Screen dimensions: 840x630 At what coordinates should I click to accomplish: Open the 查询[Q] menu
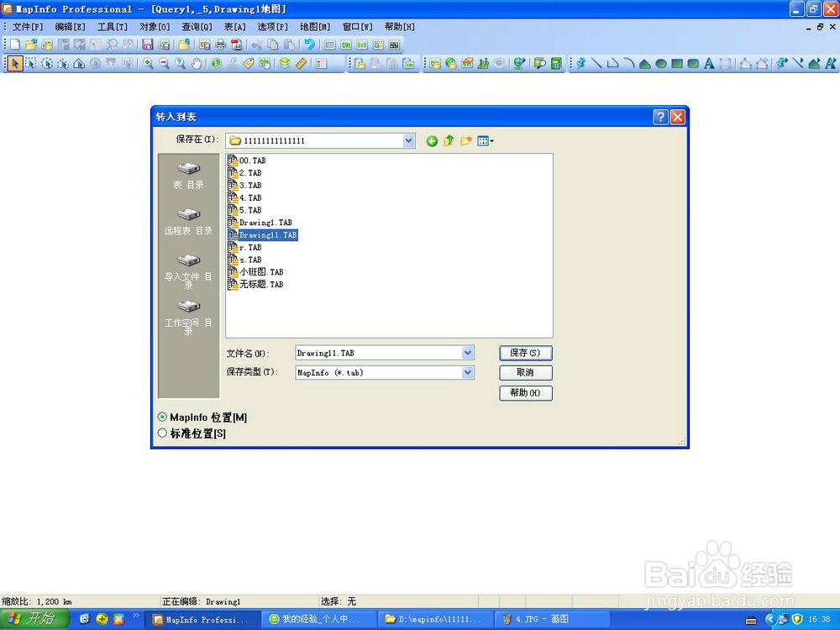197,27
